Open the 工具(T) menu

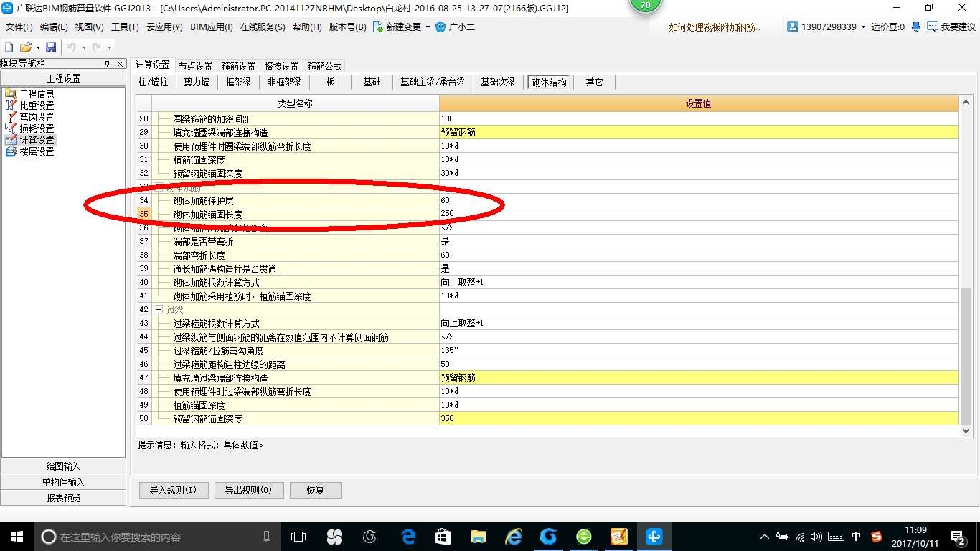click(125, 27)
